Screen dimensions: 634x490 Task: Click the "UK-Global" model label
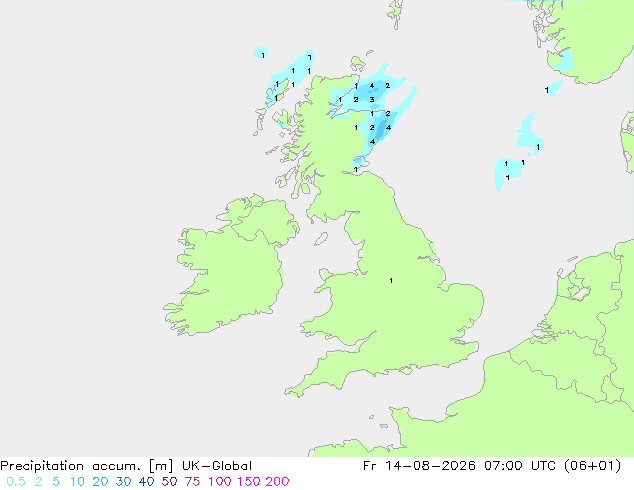pyautogui.click(x=217, y=466)
